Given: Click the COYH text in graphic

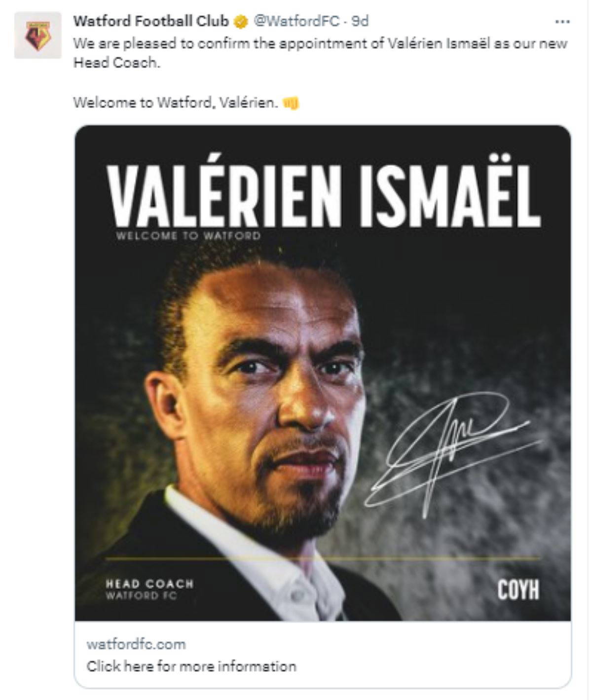Looking at the screenshot, I should click(518, 589).
